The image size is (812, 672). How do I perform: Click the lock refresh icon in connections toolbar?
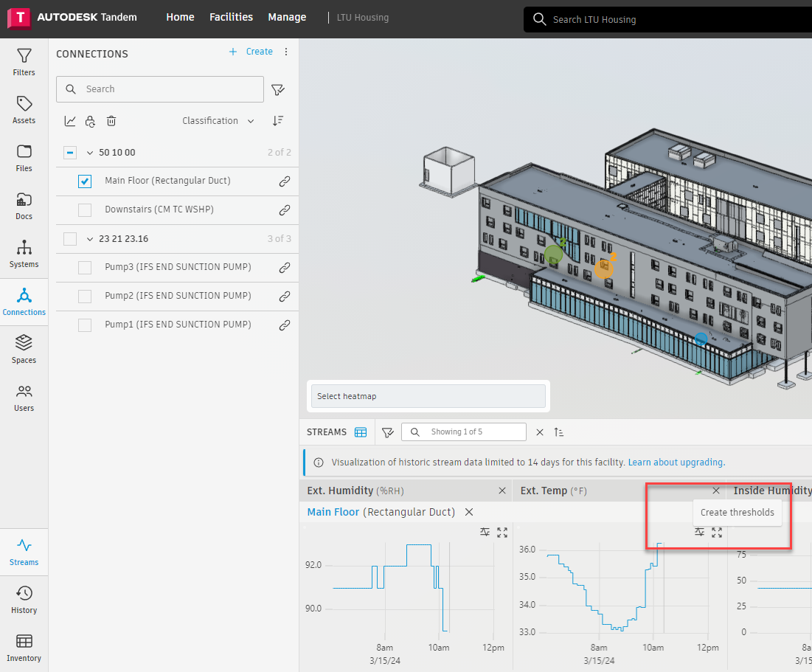(x=90, y=121)
